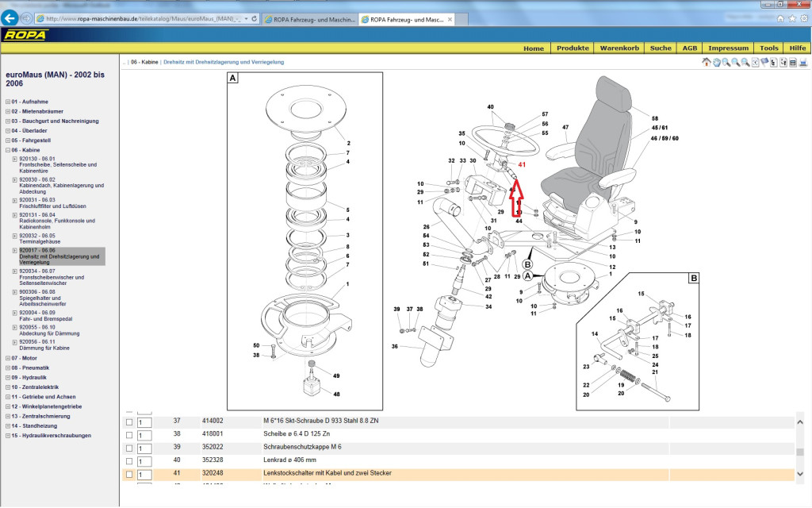The height and width of the screenshot is (508, 812).
Task: Open 920030 Kabinendach, Kabinenlagerung und Abdeckung
Action: pos(61,186)
